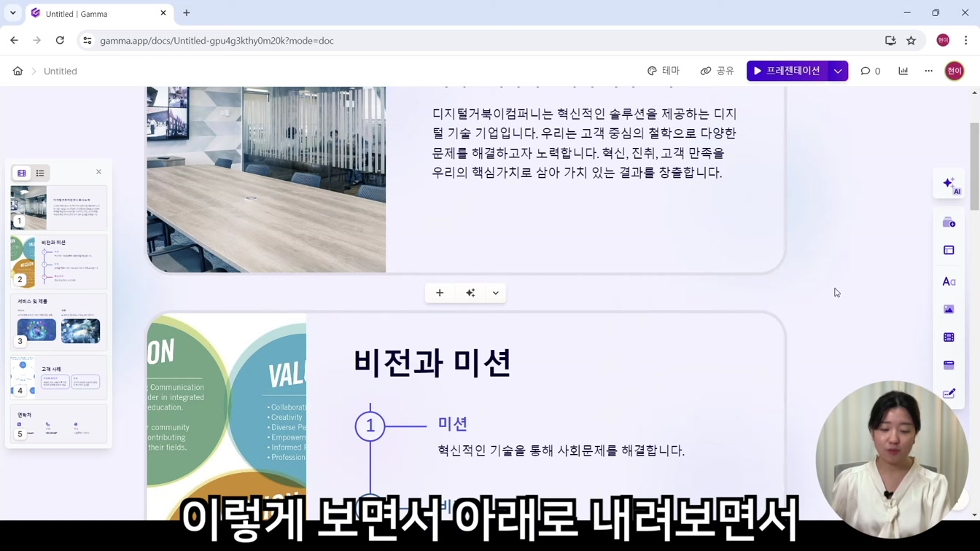Open site information icon in address bar
This screenshot has height=551, width=980.
point(87,41)
